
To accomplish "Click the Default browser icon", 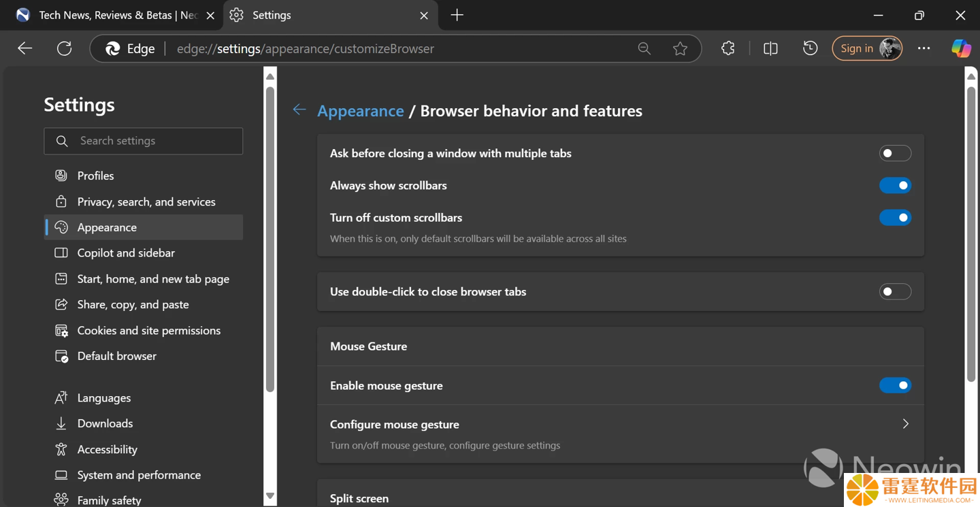I will 61,356.
